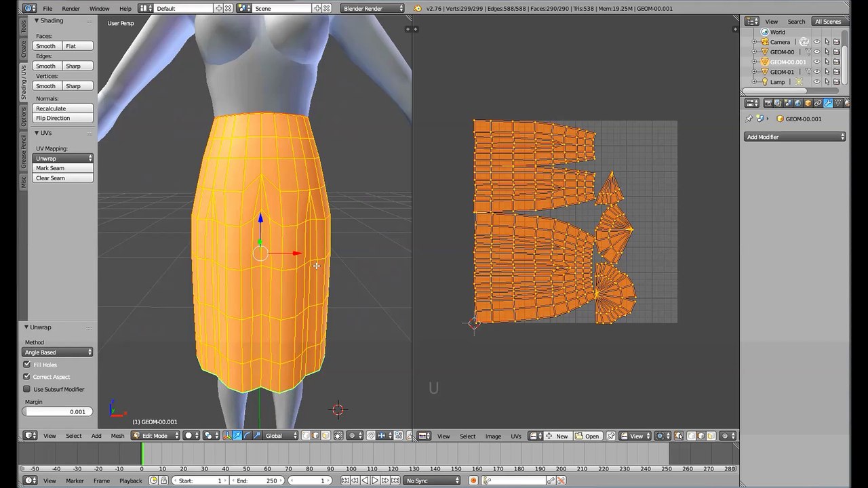Open the Mesh menu in 3D view header

pos(117,436)
